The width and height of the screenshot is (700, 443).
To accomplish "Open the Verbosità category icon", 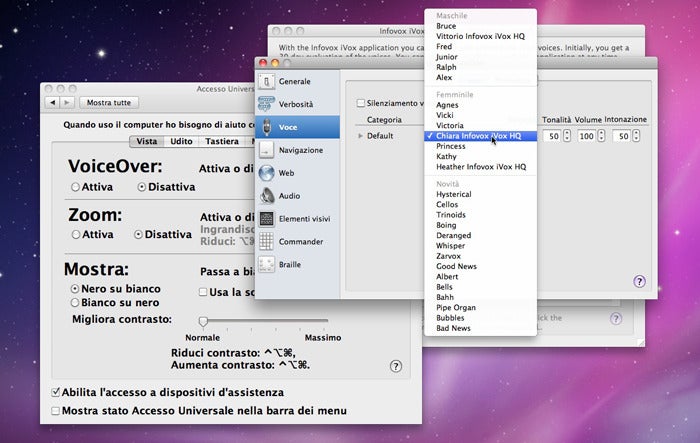I will pos(267,104).
